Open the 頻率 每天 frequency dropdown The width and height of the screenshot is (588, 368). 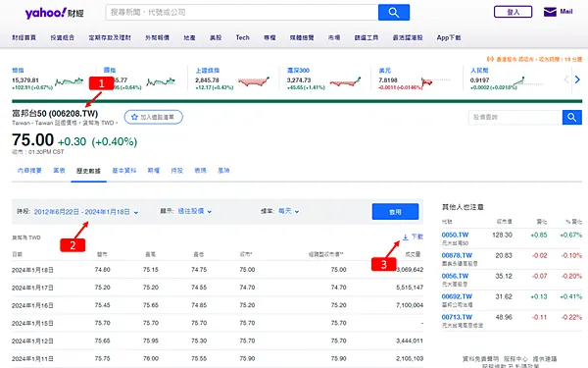(288, 211)
